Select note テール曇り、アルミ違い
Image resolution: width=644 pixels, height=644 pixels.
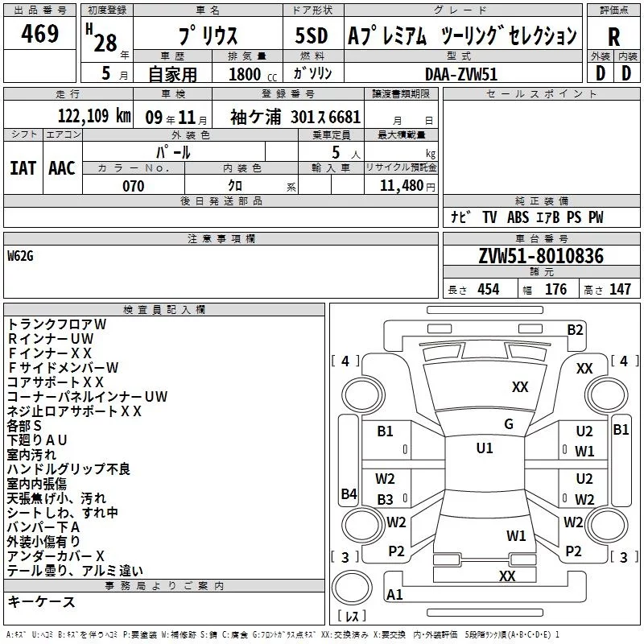coord(75,571)
